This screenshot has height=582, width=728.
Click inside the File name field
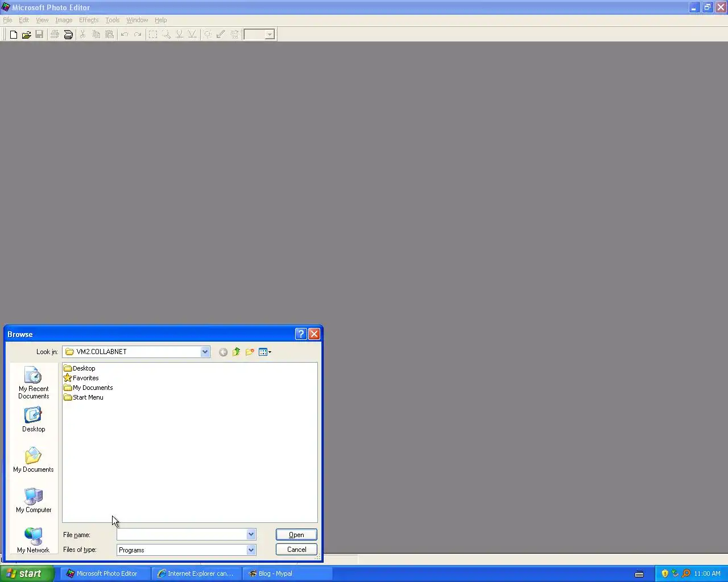pyautogui.click(x=181, y=535)
